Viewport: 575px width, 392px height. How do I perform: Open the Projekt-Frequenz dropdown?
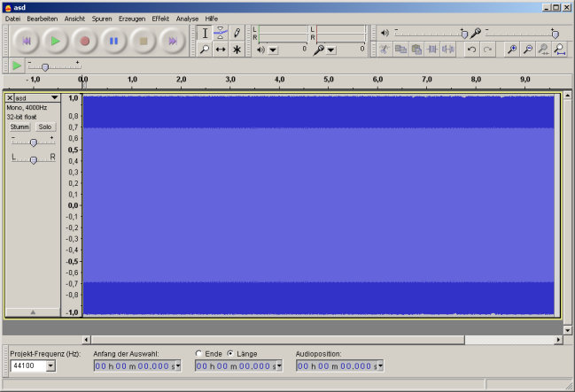pyautogui.click(x=50, y=366)
